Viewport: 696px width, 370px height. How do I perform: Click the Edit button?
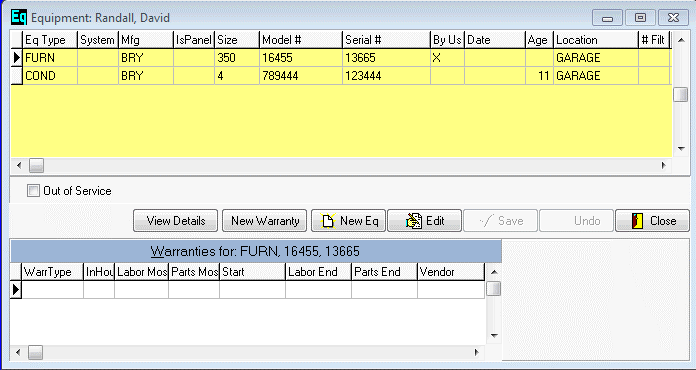point(425,220)
